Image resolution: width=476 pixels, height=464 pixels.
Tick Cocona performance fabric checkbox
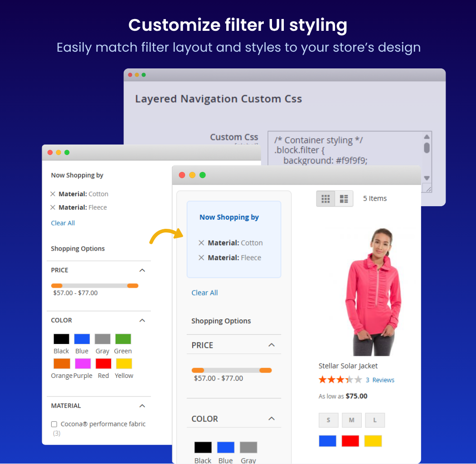(x=54, y=424)
